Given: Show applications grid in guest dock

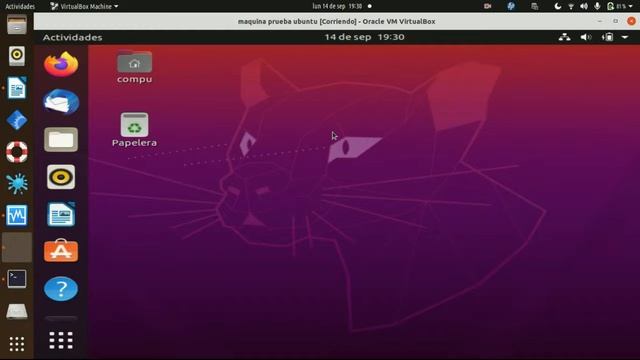Looking at the screenshot, I should click(x=61, y=340).
